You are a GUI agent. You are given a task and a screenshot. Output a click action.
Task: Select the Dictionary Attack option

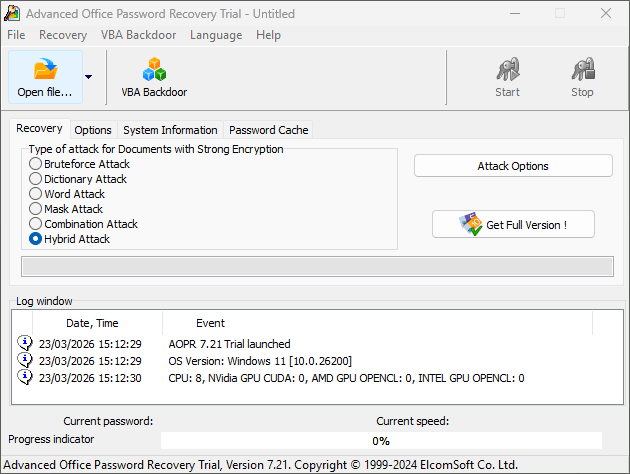36,179
